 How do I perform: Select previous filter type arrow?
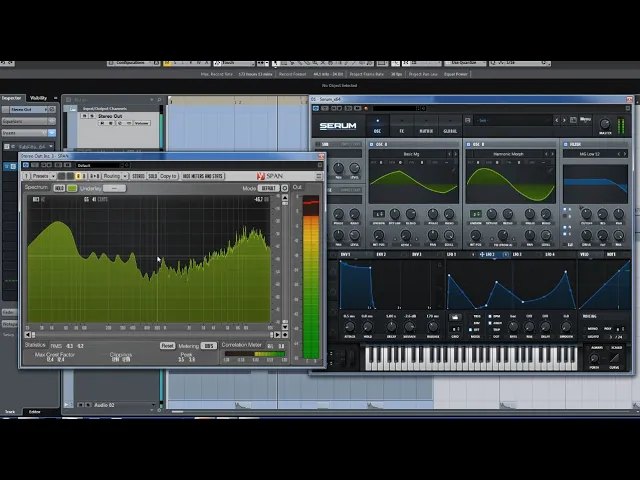pos(619,154)
